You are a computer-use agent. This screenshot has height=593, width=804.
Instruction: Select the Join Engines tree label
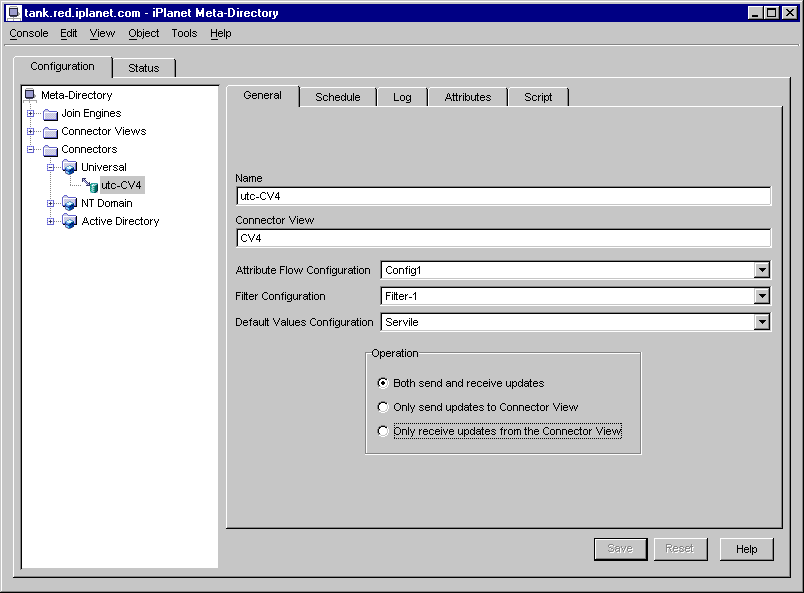(91, 113)
